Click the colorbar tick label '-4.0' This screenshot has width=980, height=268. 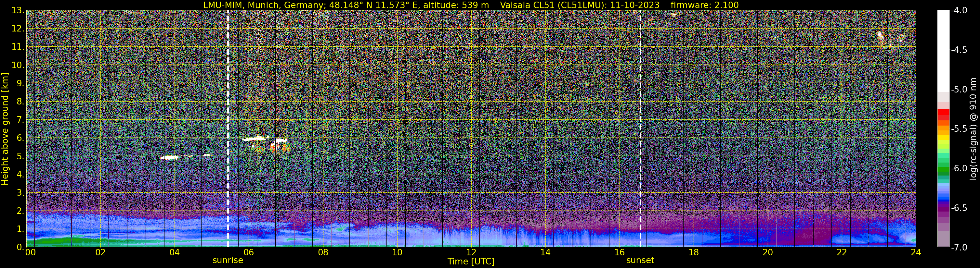pos(959,11)
